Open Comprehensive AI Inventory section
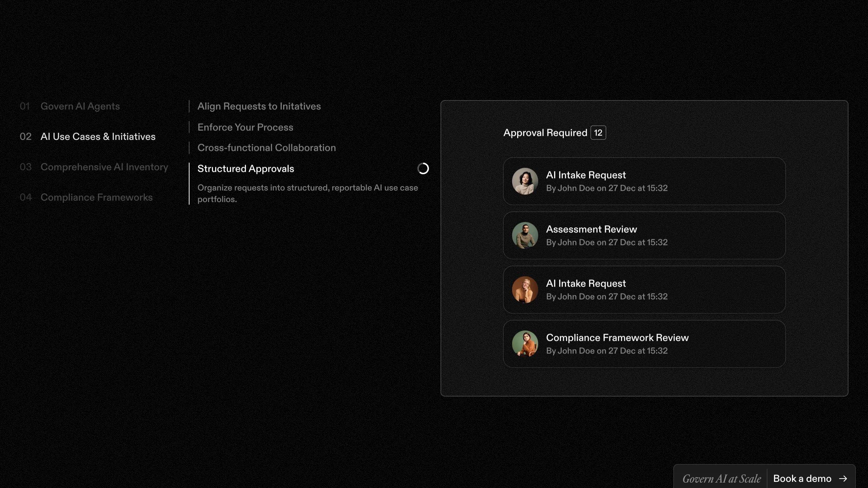The image size is (868, 488). [x=104, y=167]
